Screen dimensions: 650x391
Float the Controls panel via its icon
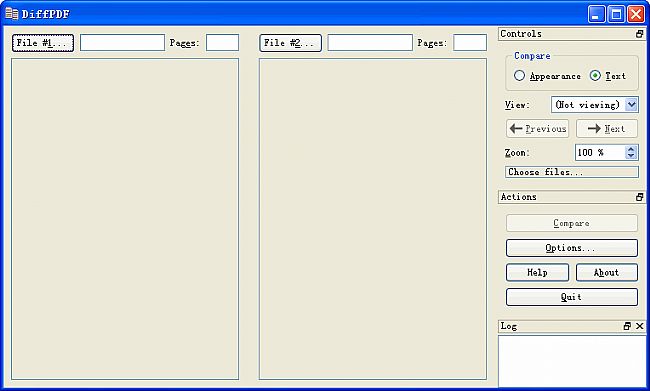tap(640, 34)
